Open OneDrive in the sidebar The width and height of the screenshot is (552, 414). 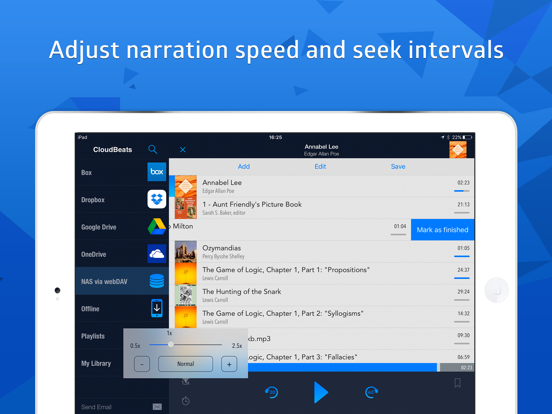(122, 254)
